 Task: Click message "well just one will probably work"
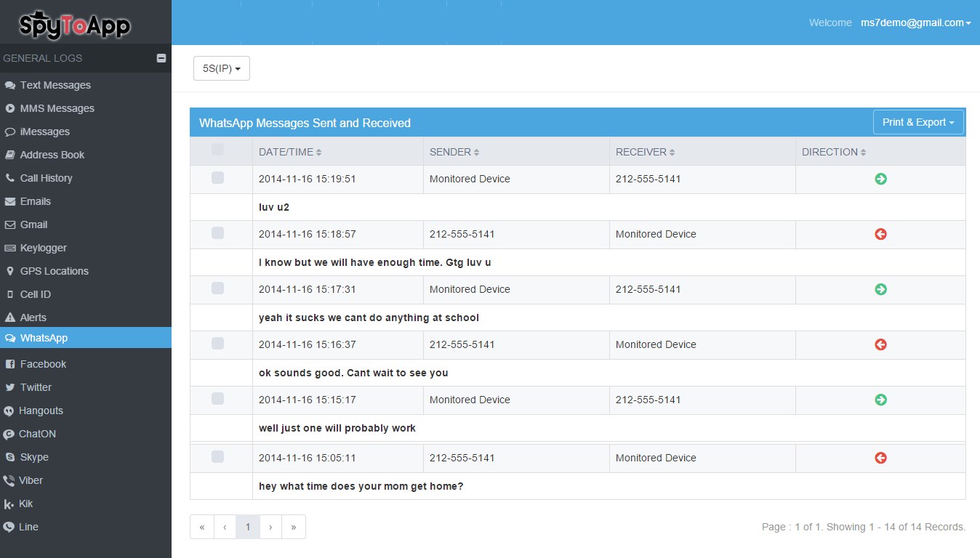click(337, 428)
